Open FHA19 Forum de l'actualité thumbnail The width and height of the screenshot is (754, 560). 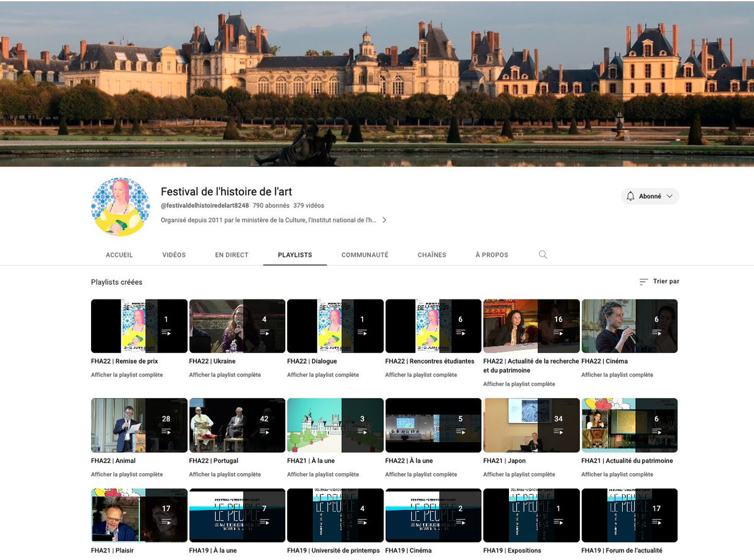coord(630,515)
